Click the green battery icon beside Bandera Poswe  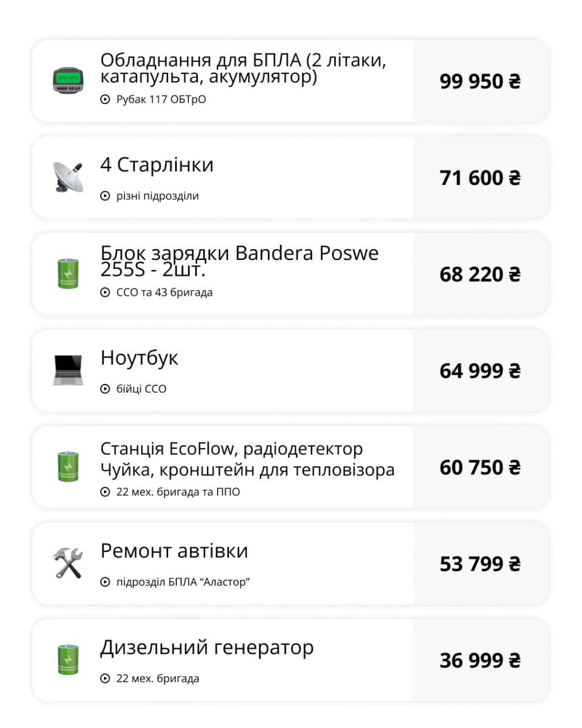tap(68, 274)
